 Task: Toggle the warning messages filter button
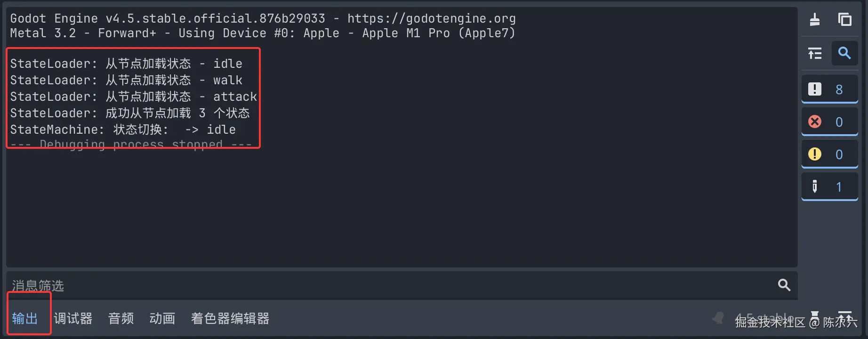(829, 153)
